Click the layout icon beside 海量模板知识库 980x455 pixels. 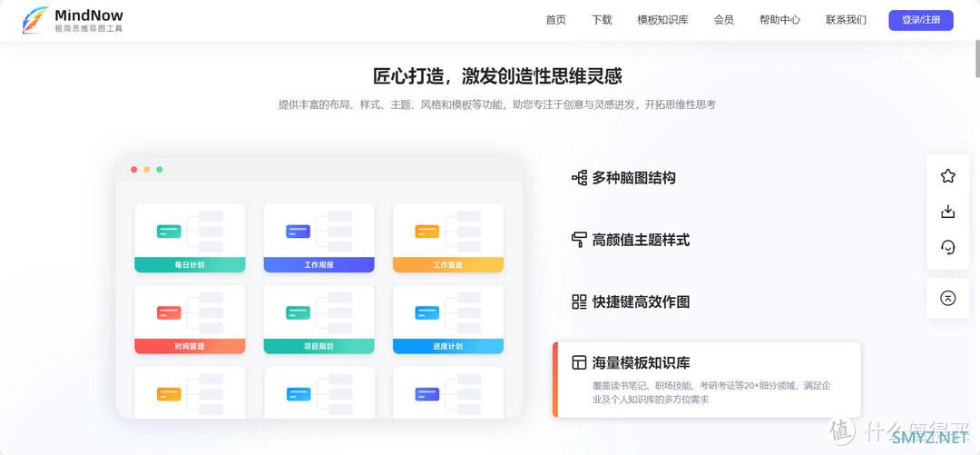pos(579,362)
